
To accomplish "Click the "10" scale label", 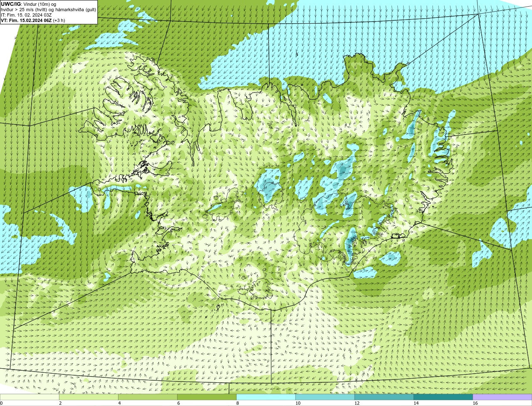I will coord(298,403).
